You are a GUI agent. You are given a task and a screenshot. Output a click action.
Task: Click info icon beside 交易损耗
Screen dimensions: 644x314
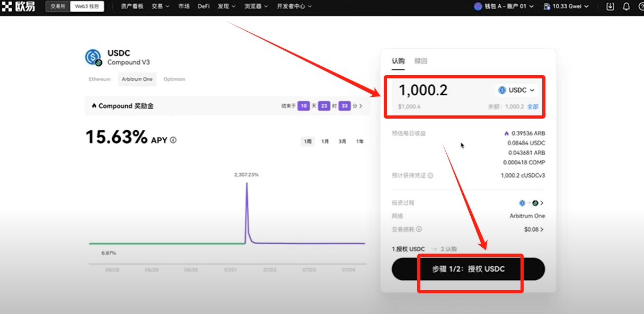(419, 229)
